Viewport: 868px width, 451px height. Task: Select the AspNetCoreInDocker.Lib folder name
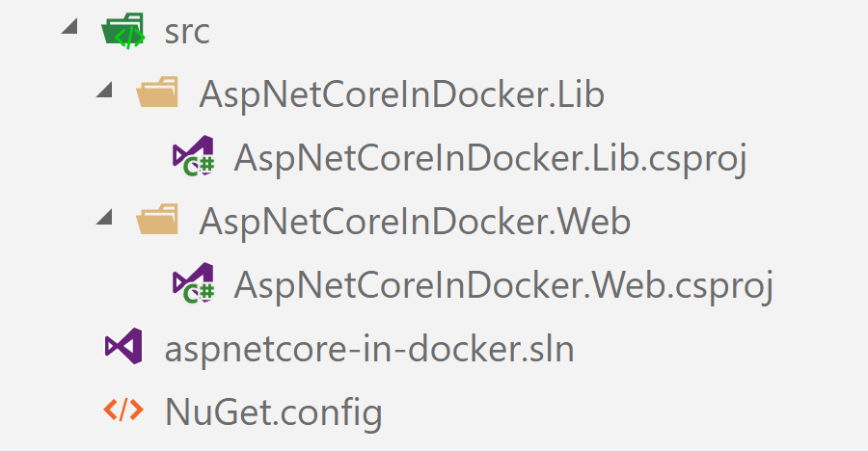(x=402, y=94)
